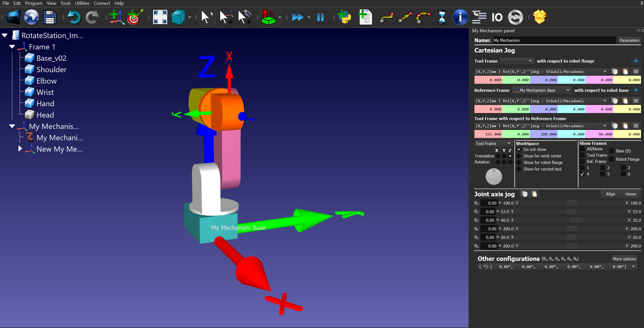Image resolution: width=644 pixels, height=328 pixels.
Task: Click the Fit all view icon
Action: pyautogui.click(x=160, y=17)
